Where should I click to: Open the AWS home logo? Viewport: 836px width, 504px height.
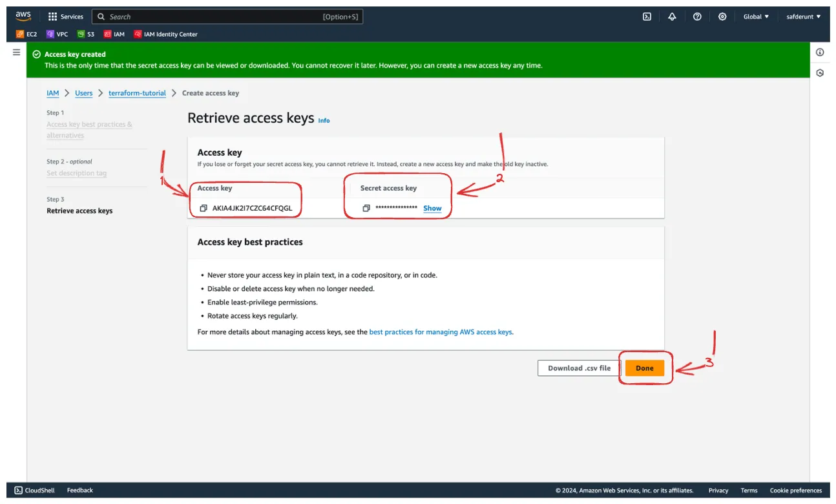coord(23,17)
